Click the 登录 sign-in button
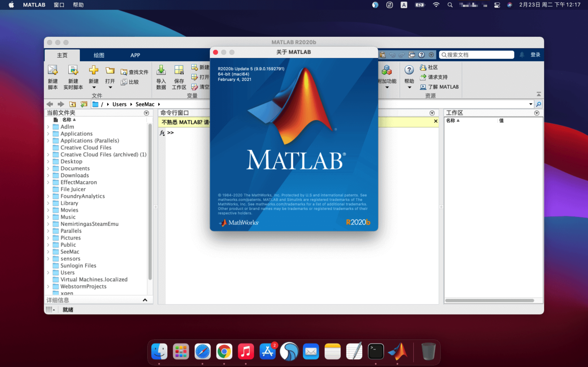 (535, 55)
